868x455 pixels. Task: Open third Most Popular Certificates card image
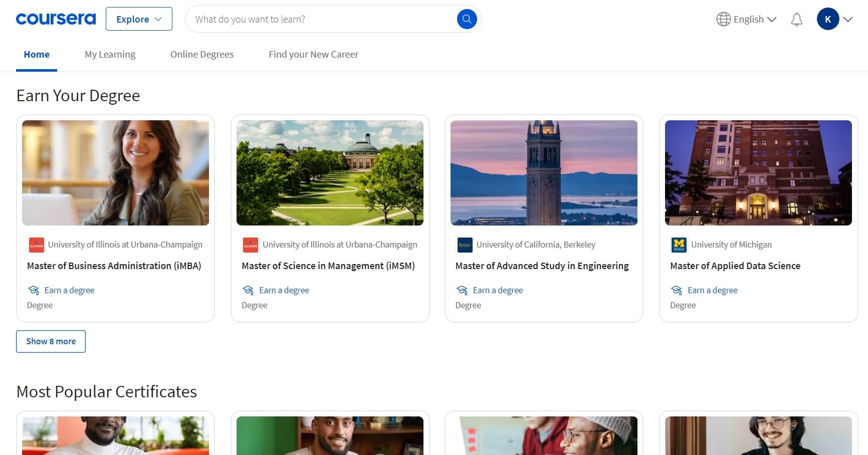(544, 435)
